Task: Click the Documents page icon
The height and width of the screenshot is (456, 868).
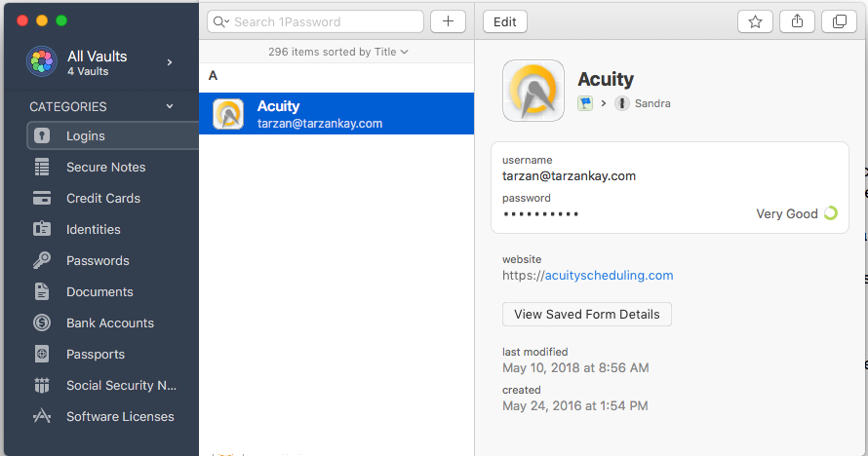Action: point(42,291)
